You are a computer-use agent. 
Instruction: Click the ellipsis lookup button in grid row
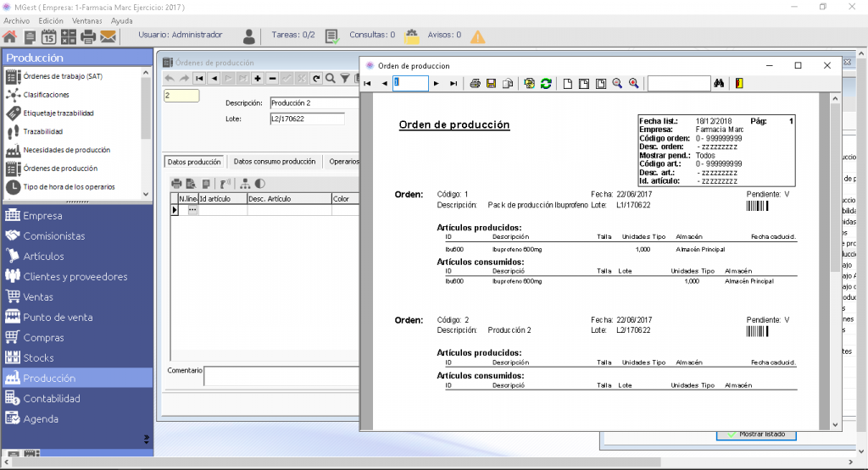pyautogui.click(x=192, y=210)
